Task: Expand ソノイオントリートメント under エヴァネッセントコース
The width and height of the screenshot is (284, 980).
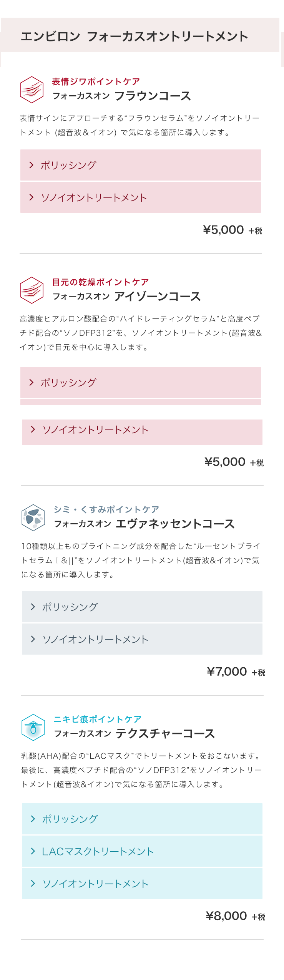Action: click(x=142, y=639)
